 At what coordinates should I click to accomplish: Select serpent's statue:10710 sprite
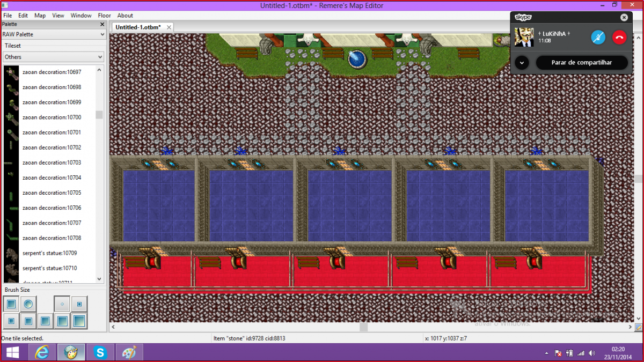[x=49, y=268]
